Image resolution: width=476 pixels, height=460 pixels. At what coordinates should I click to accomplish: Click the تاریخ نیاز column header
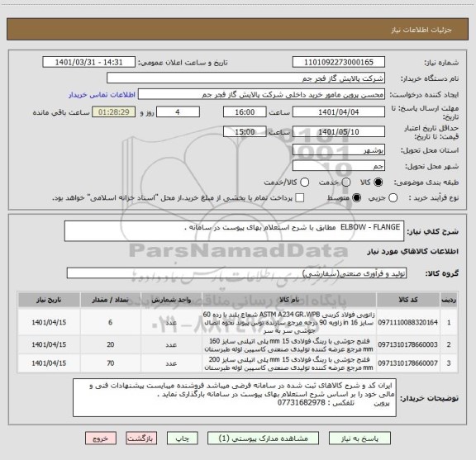pyautogui.click(x=49, y=300)
